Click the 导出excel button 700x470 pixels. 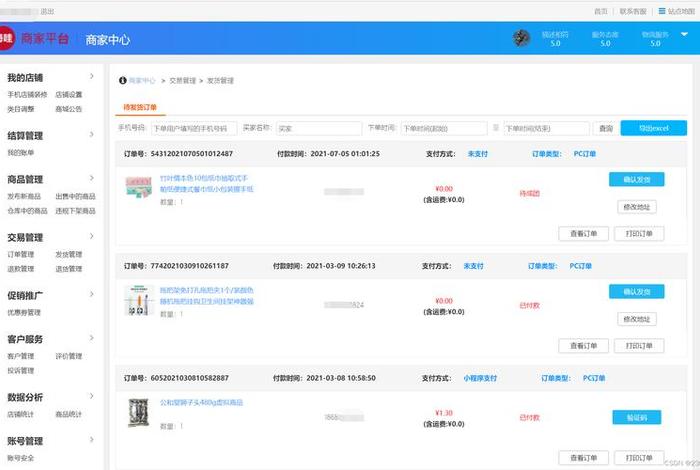(x=654, y=128)
